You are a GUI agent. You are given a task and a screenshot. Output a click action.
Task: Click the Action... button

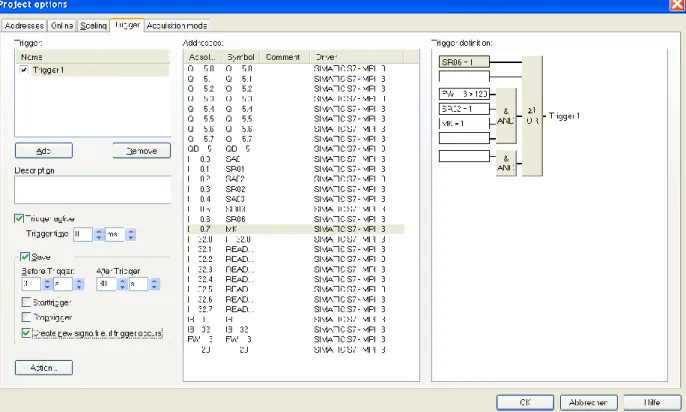[44, 368]
